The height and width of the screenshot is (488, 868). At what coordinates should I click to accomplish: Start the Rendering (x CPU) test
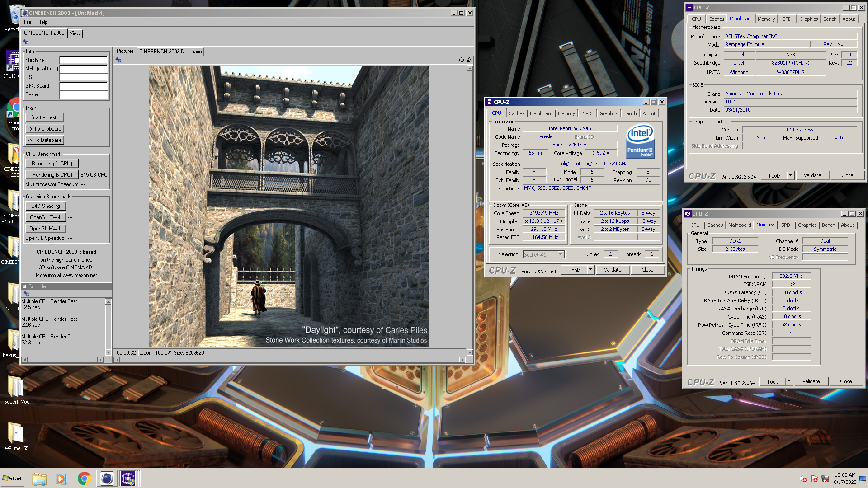pyautogui.click(x=52, y=175)
